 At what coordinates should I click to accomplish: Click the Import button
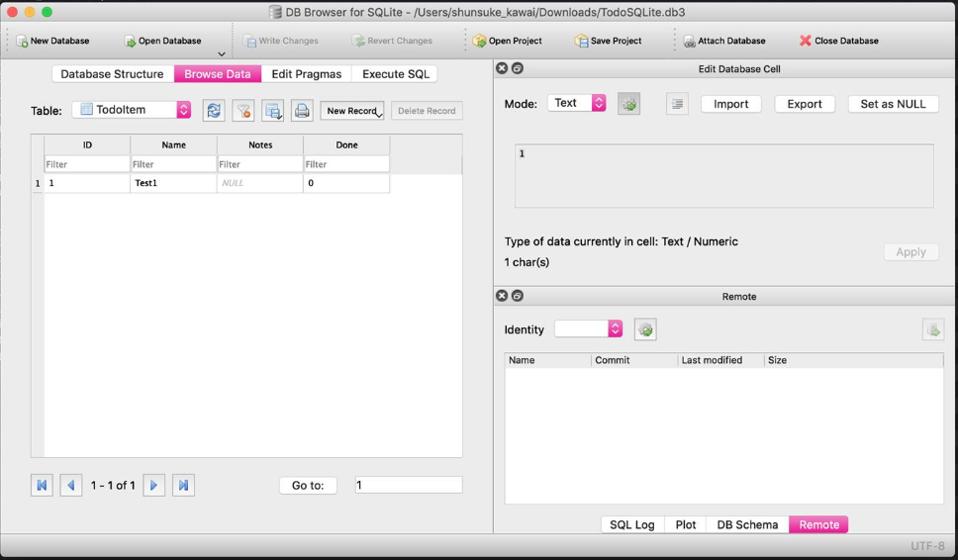point(730,104)
